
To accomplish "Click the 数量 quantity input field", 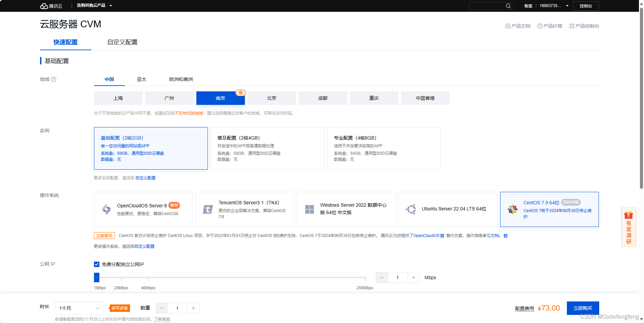I will click(x=178, y=308).
